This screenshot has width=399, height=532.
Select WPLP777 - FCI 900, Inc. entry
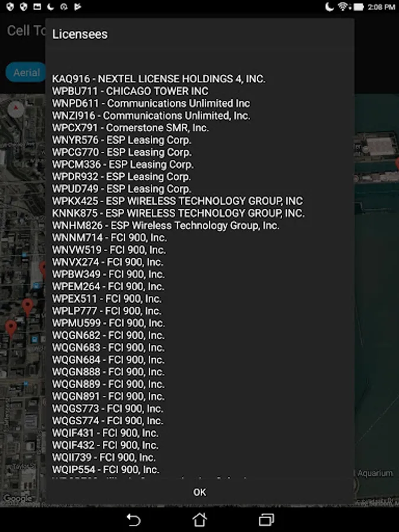107,311
